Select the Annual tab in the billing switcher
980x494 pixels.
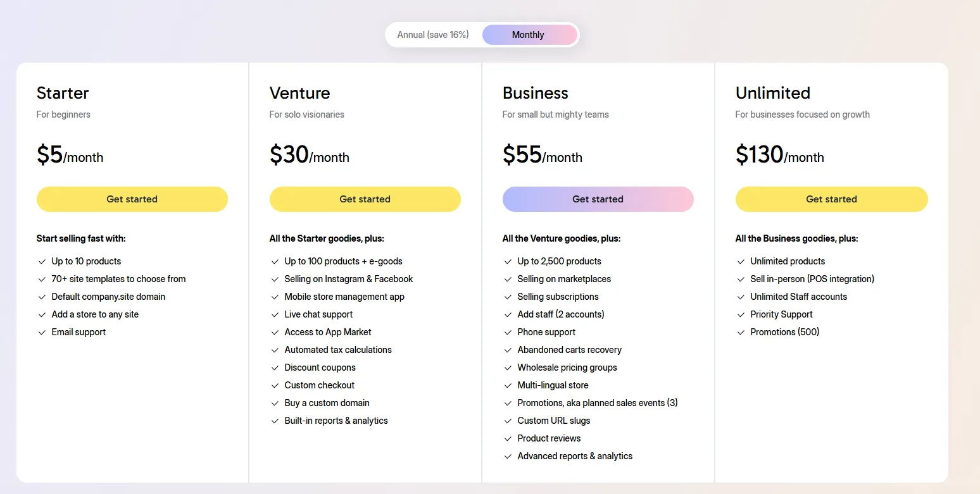pos(433,35)
